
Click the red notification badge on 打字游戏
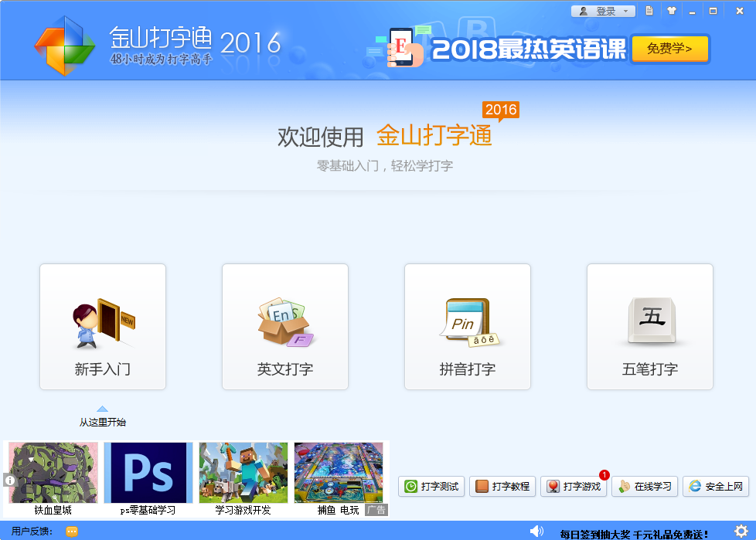click(604, 475)
